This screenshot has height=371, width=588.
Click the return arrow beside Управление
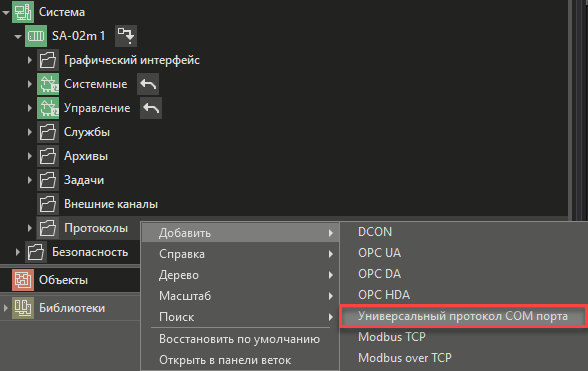[x=151, y=108]
